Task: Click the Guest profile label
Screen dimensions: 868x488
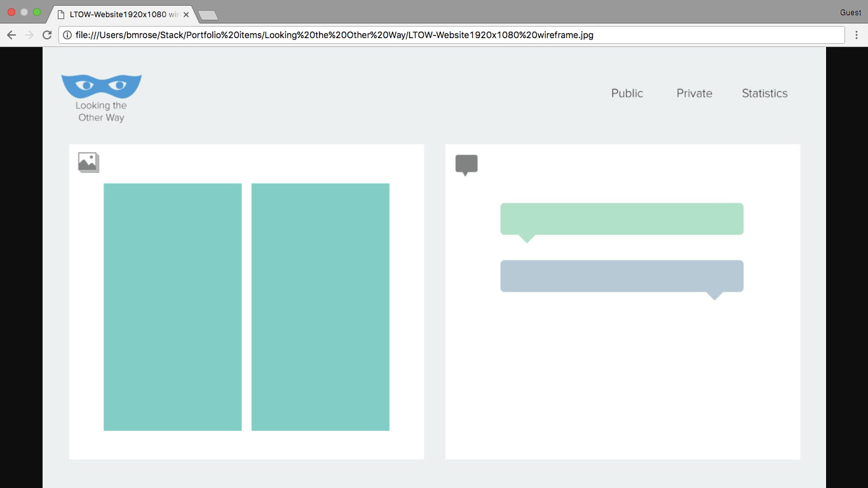Action: (850, 13)
